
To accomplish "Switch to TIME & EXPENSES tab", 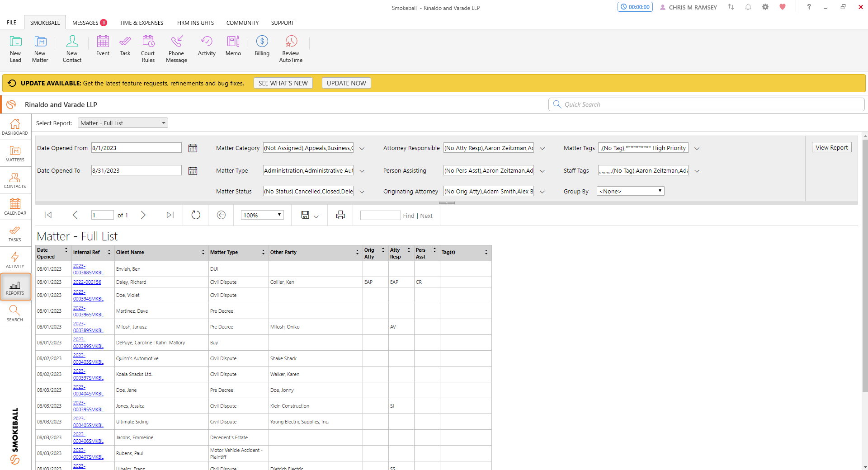I will point(142,23).
